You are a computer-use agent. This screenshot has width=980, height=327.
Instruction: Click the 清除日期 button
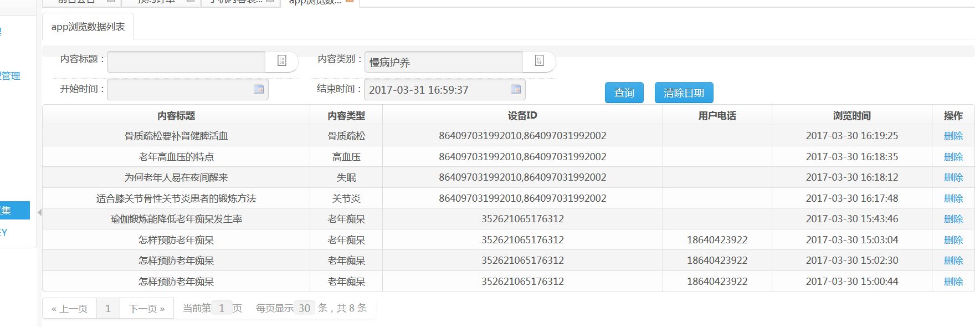(x=684, y=93)
